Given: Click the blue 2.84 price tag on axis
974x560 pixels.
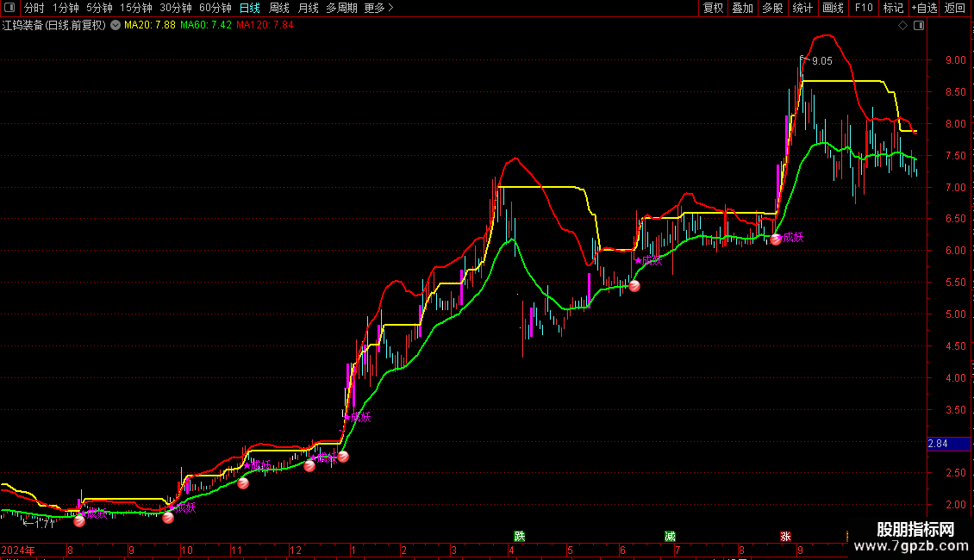Looking at the screenshot, I should 948,444.
